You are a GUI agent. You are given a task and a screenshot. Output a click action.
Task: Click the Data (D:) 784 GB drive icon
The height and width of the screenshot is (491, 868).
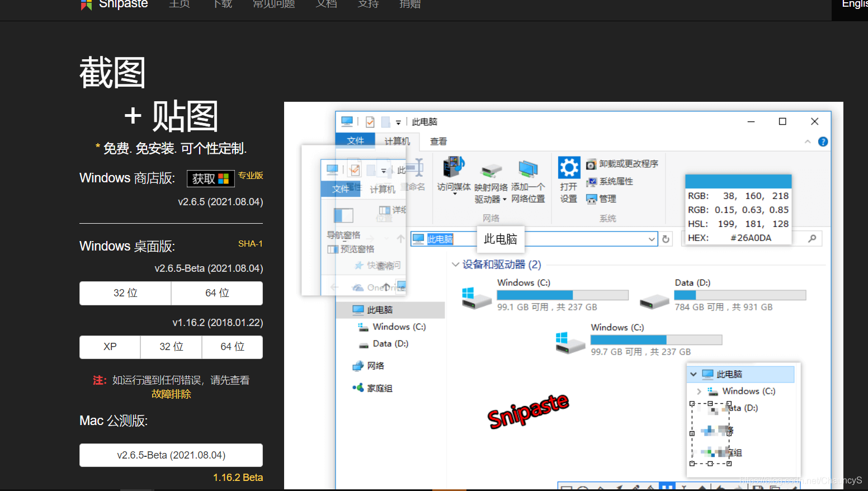coord(654,301)
